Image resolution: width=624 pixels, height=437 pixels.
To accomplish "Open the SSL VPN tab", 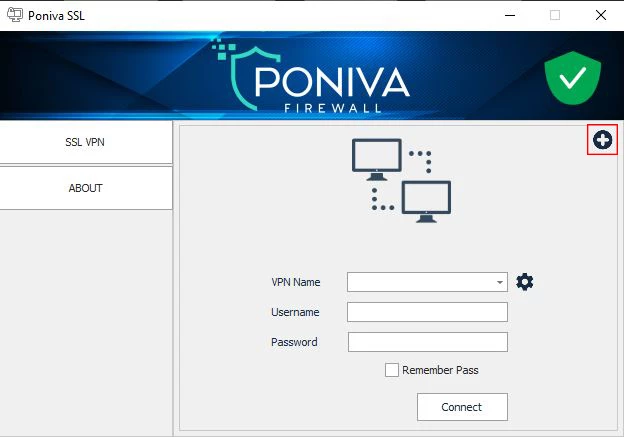I will coord(86,142).
